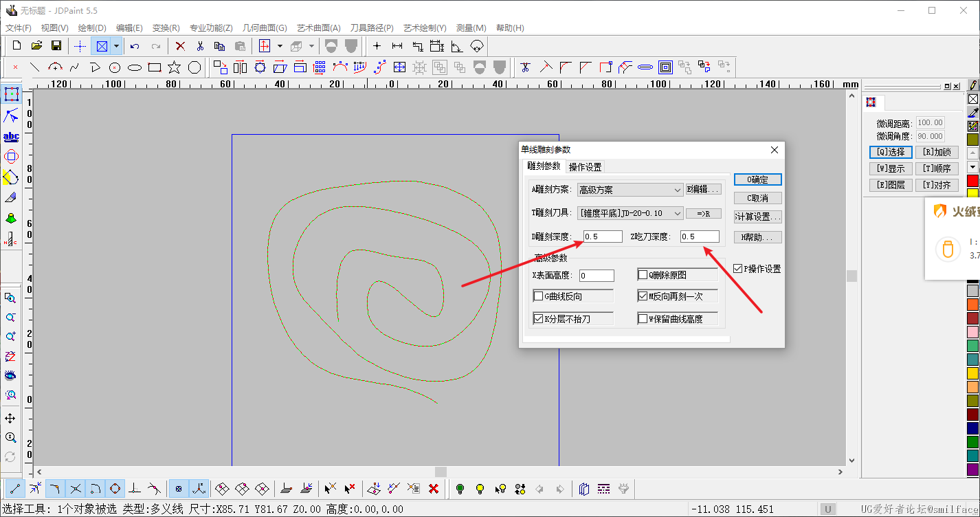Pick the pink color swatch in palette

coord(972,332)
